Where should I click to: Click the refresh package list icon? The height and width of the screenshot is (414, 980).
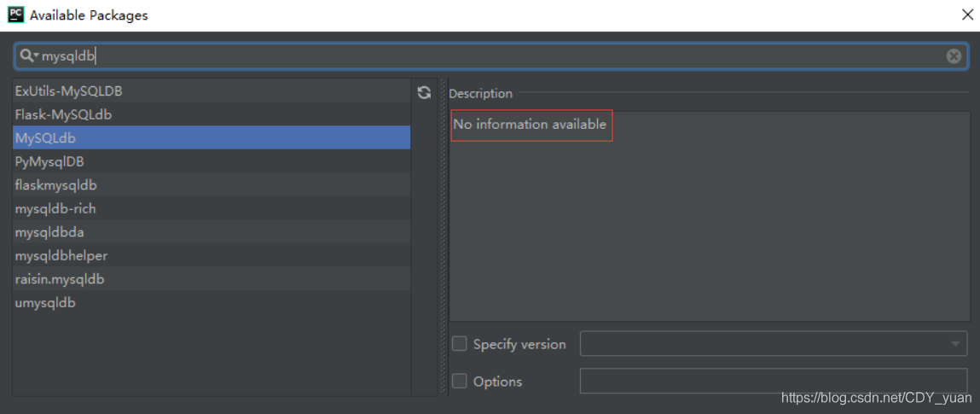tap(424, 92)
